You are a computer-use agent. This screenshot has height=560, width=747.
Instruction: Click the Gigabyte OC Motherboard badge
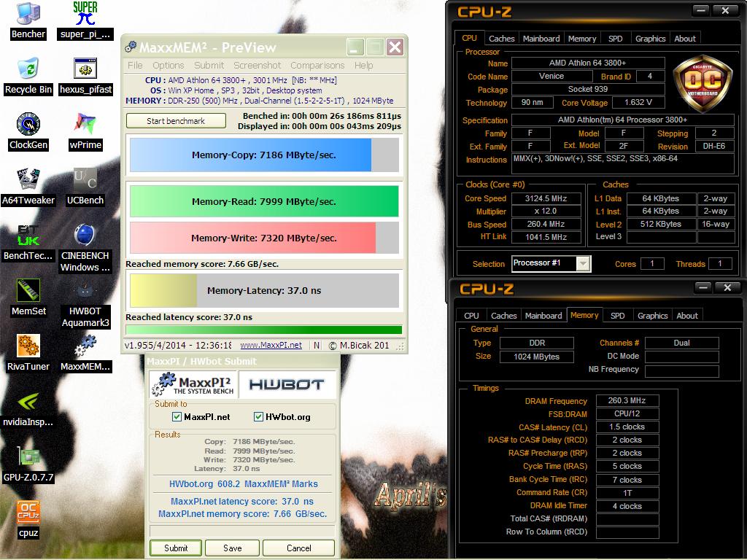[x=703, y=82]
